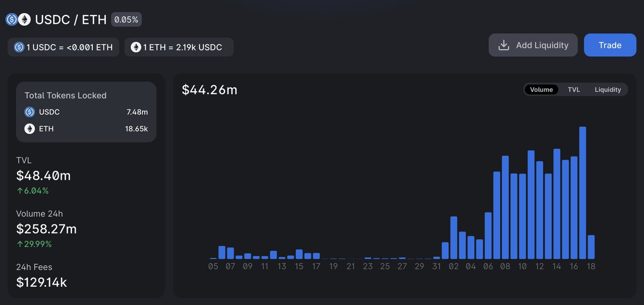Click the volume bar for day 02
Screen dimensions: 644x305
(x=453, y=238)
